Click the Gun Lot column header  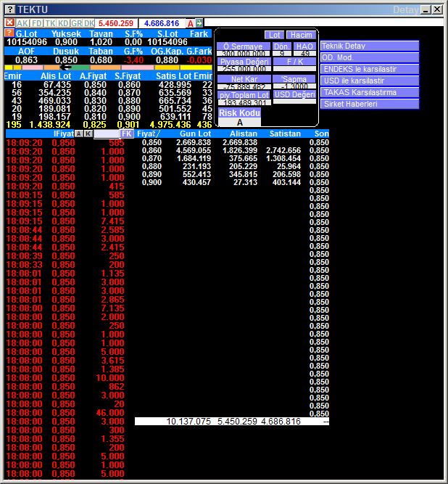click(x=195, y=134)
